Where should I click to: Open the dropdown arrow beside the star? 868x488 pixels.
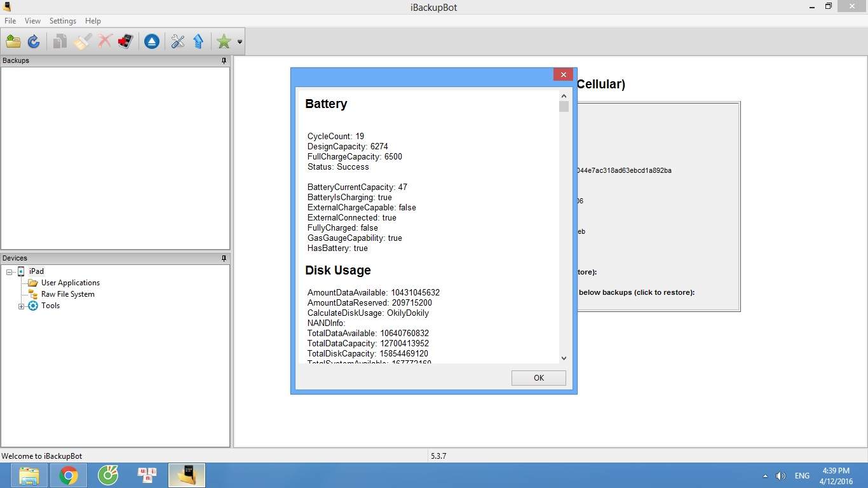(x=240, y=42)
